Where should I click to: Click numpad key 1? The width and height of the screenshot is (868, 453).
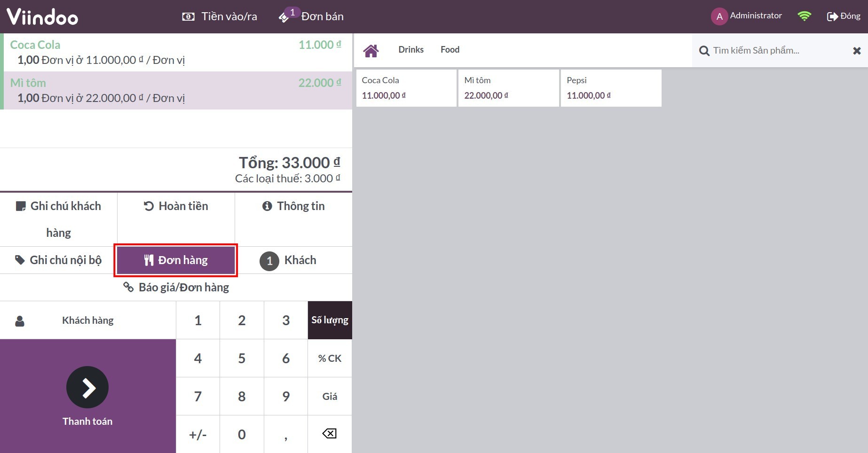(198, 320)
